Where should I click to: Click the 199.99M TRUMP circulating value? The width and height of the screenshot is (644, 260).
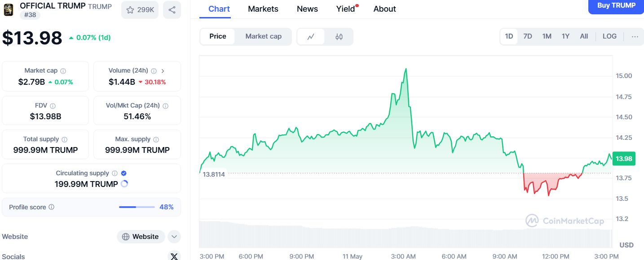coord(86,184)
